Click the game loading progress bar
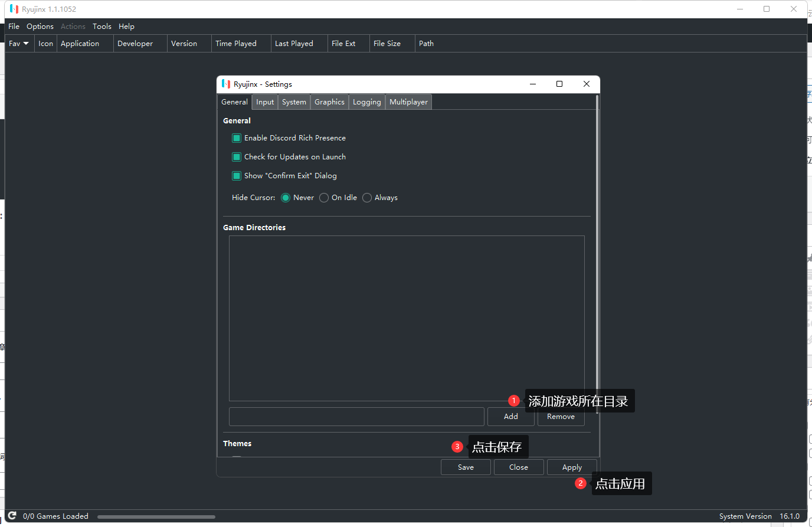Screen dimensions: 812x527 coord(156,517)
